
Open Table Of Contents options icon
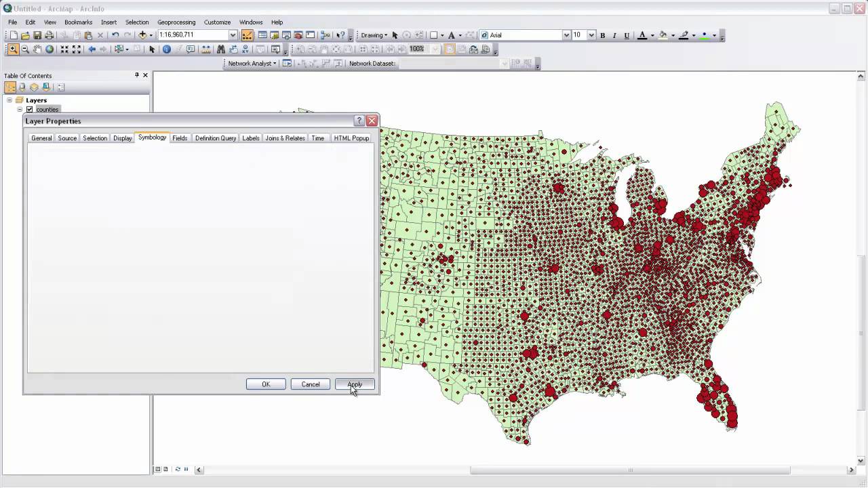(x=61, y=87)
